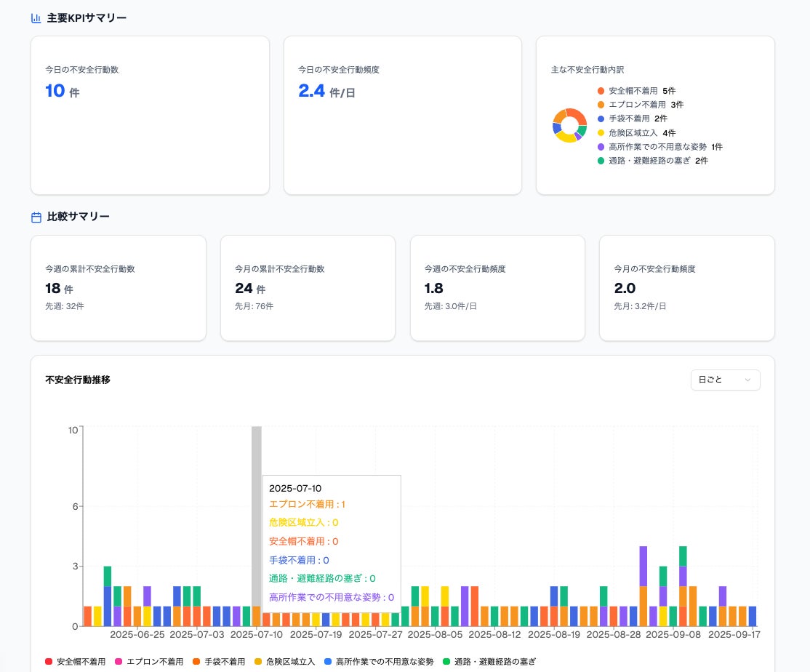Click the bar chart icon beside 主要KPIサマリー
810x672 pixels.
click(x=36, y=18)
